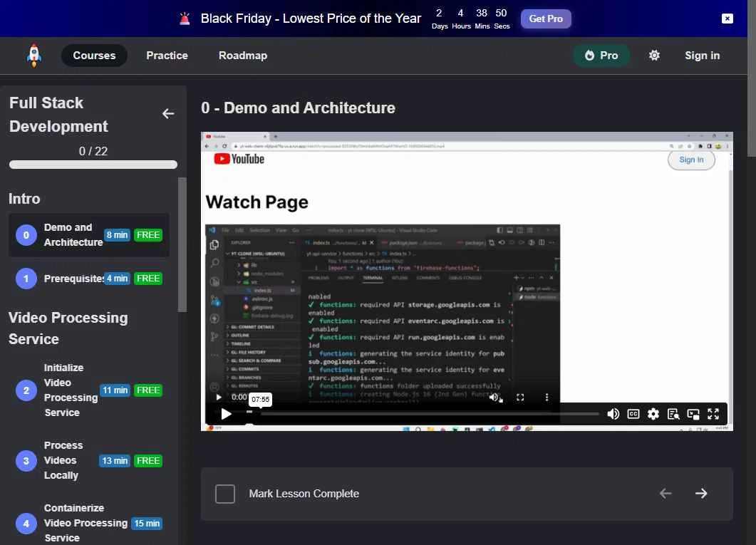756x545 pixels.
Task: Click FREE badge on Process Videos Locally
Action: pos(148,461)
